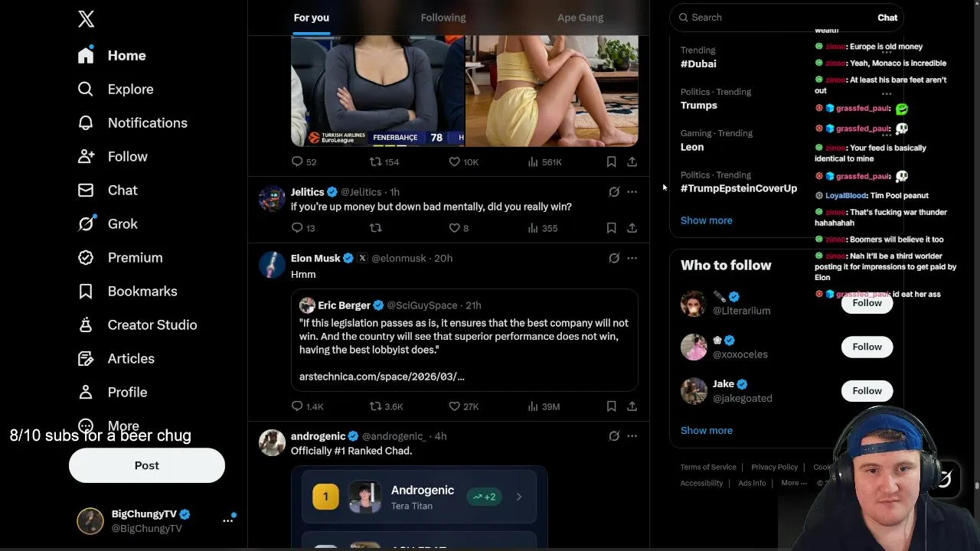This screenshot has height=551, width=980.
Task: Bookmark the post with 561K views
Action: [x=611, y=161]
